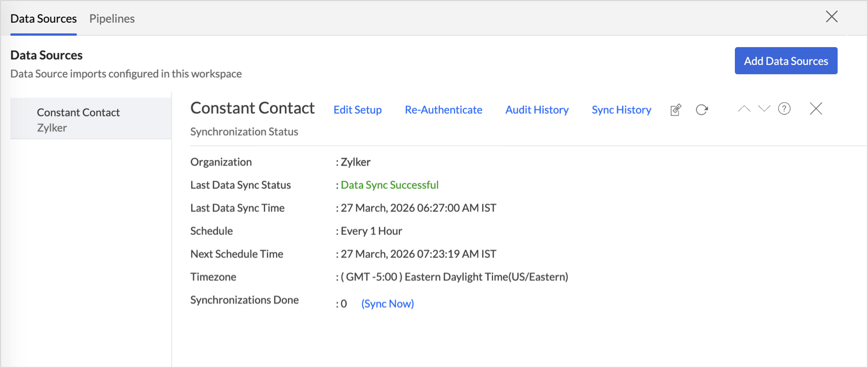Click the refresh sync icon
The width and height of the screenshot is (868, 368).
(702, 110)
